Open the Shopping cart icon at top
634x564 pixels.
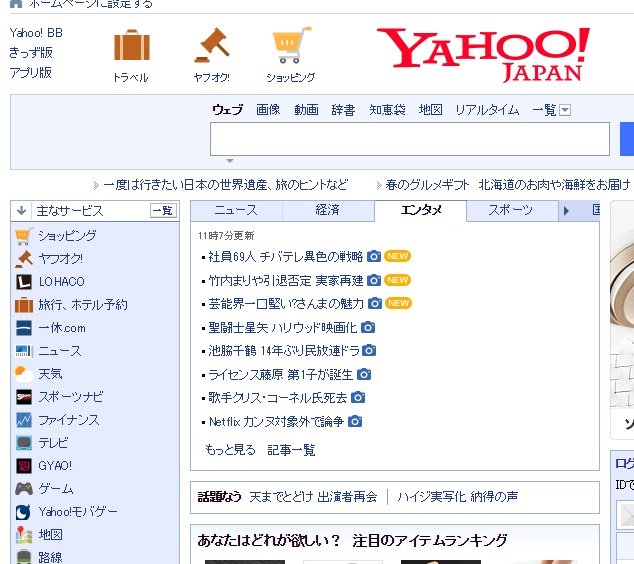(292, 45)
